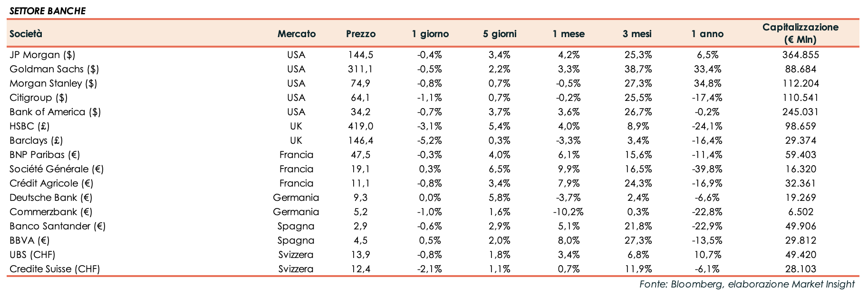Image resolution: width=868 pixels, height=297 pixels.
Task: Select the Deutsche Bank (€) row label
Action: click(x=51, y=198)
